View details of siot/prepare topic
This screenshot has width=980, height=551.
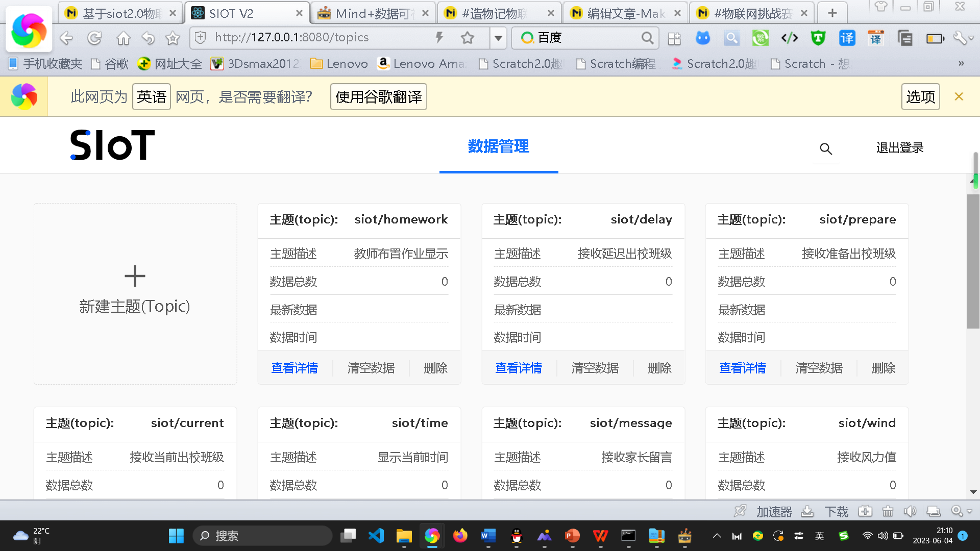(x=743, y=368)
